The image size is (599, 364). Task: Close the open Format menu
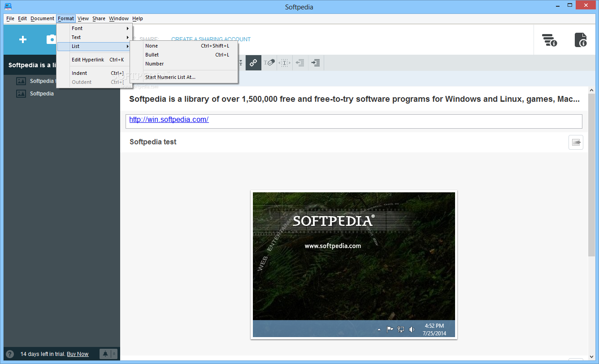point(66,18)
